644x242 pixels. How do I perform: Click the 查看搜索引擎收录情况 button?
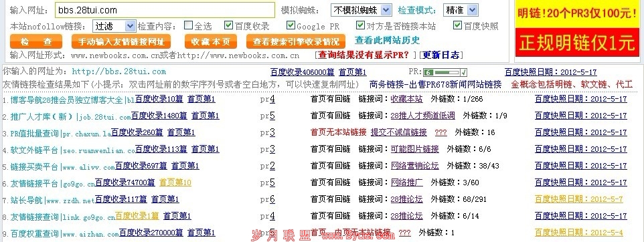pos(296,41)
